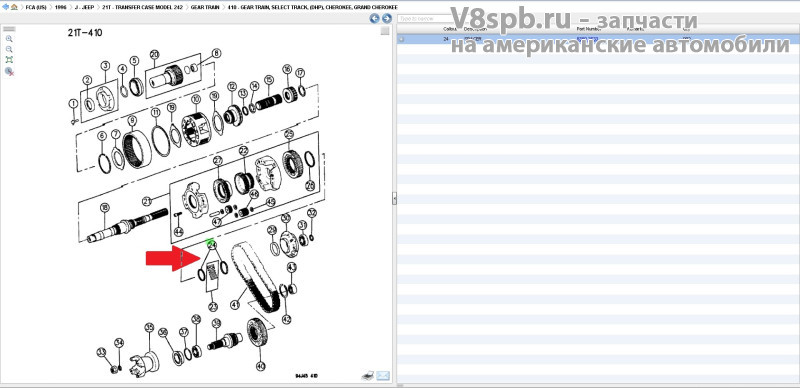The width and height of the screenshot is (800, 388).
Task: Select callout 25 in the diagram
Action: point(289,134)
